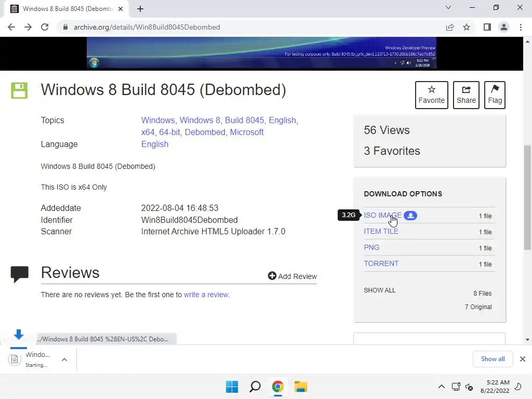The height and width of the screenshot is (399, 532).
Task: Close the Windows 8 Build 8045 tab
Action: tap(121, 9)
